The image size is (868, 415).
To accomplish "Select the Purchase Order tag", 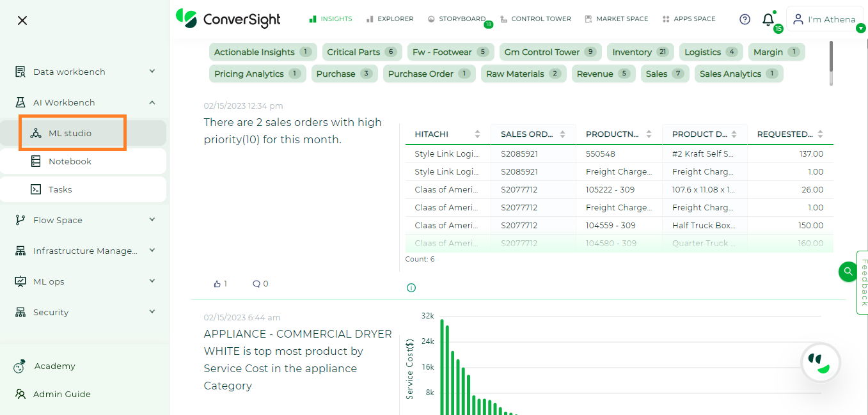I will 429,74.
